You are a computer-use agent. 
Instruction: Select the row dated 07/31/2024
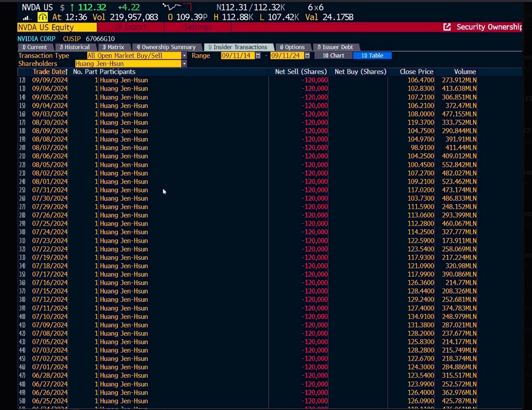248,190
